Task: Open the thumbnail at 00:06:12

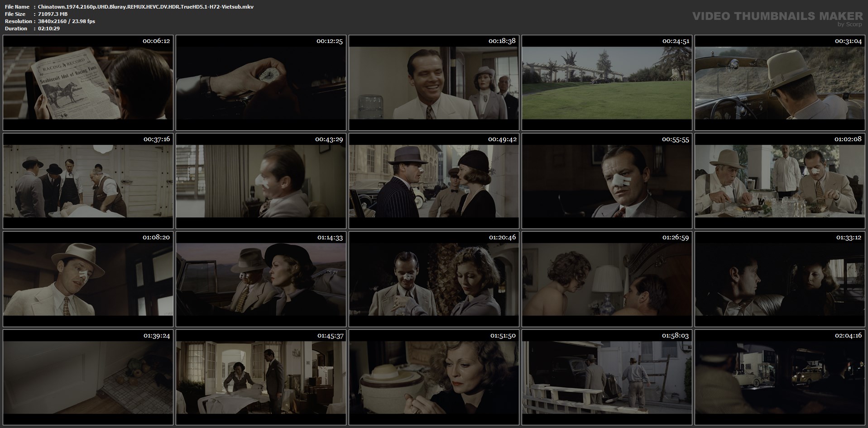Action: point(88,83)
